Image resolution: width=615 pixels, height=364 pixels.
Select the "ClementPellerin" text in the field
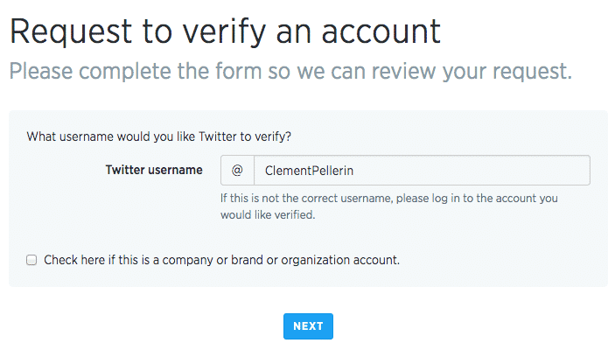308,171
